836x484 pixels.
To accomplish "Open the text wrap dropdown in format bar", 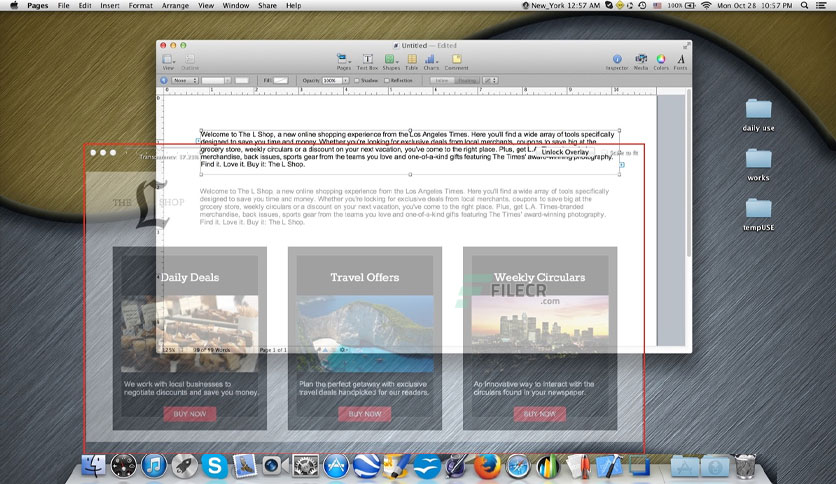I will tap(491, 80).
